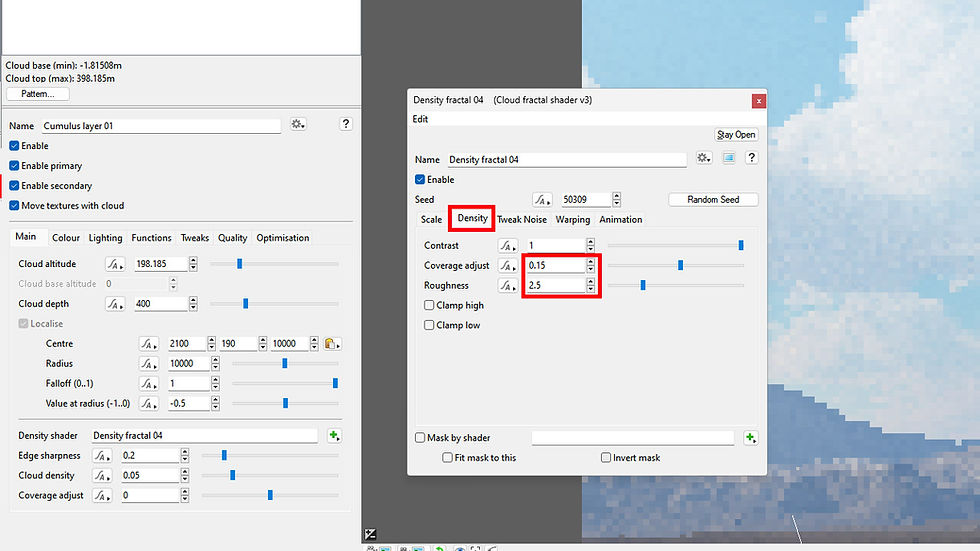Click the preview icon below the grey panel
The image size is (980, 551).
[x=371, y=534]
